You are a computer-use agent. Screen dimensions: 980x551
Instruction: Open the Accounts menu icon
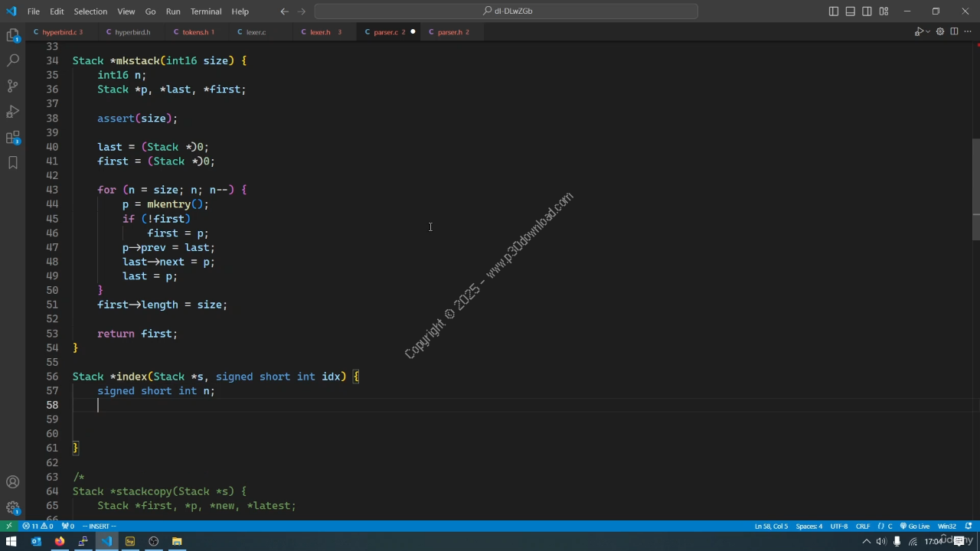[13, 482]
